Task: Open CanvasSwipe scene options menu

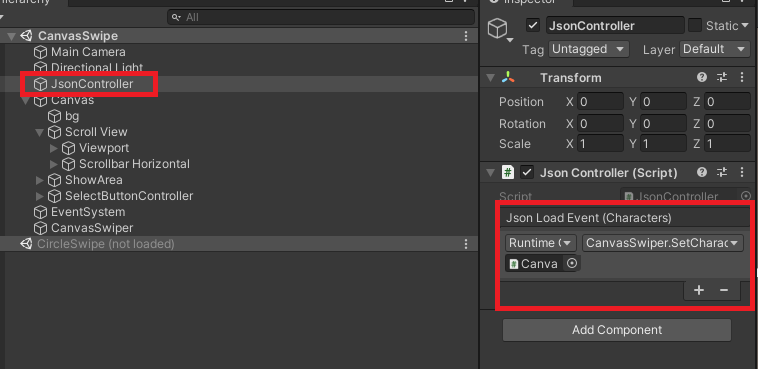Action: click(x=466, y=36)
